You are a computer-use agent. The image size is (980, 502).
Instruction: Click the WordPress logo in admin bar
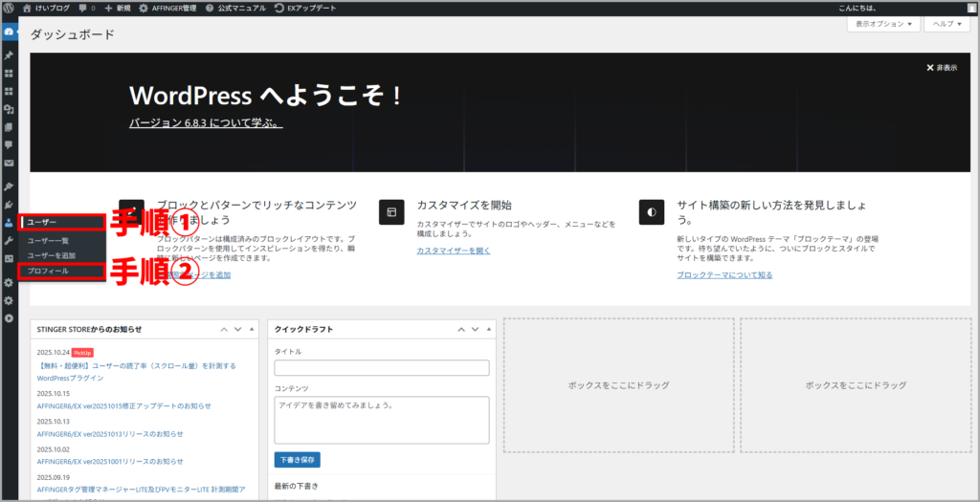(x=9, y=8)
